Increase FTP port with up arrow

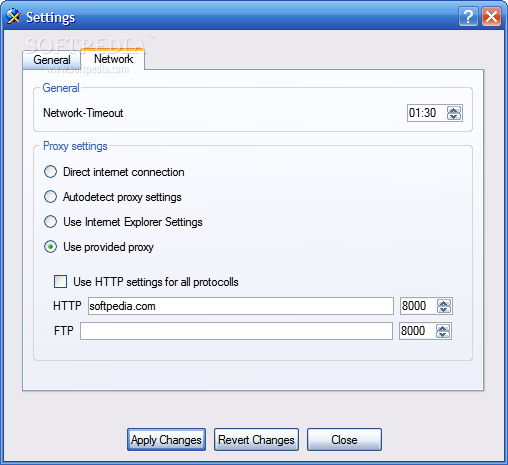443,328
